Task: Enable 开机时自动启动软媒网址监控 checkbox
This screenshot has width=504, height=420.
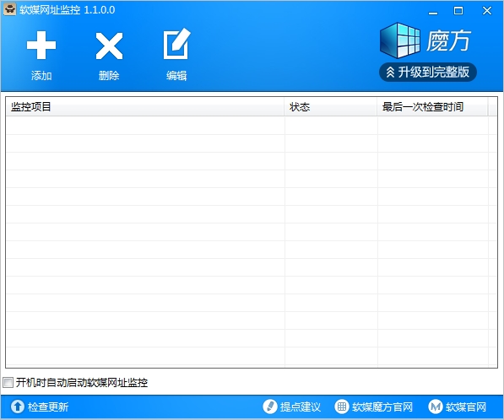Action: [8, 382]
